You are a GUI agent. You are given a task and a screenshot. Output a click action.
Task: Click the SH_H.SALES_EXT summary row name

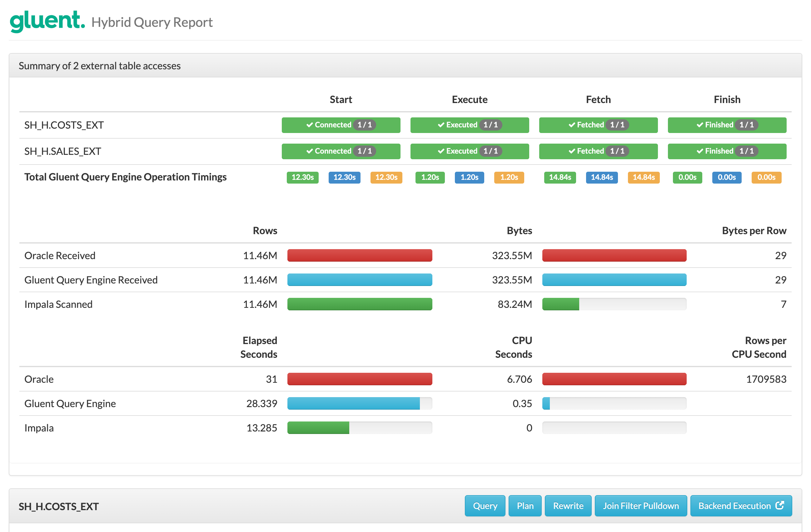click(63, 151)
